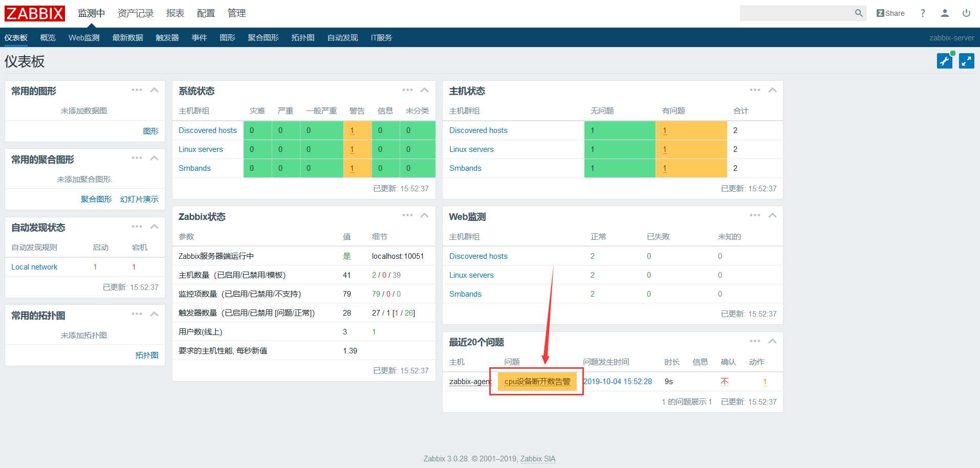Collapse the 主机状态 widget

click(x=772, y=90)
